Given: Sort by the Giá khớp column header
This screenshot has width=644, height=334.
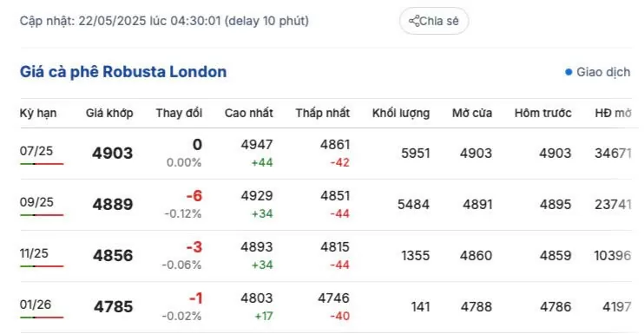Looking at the screenshot, I should tap(109, 114).
